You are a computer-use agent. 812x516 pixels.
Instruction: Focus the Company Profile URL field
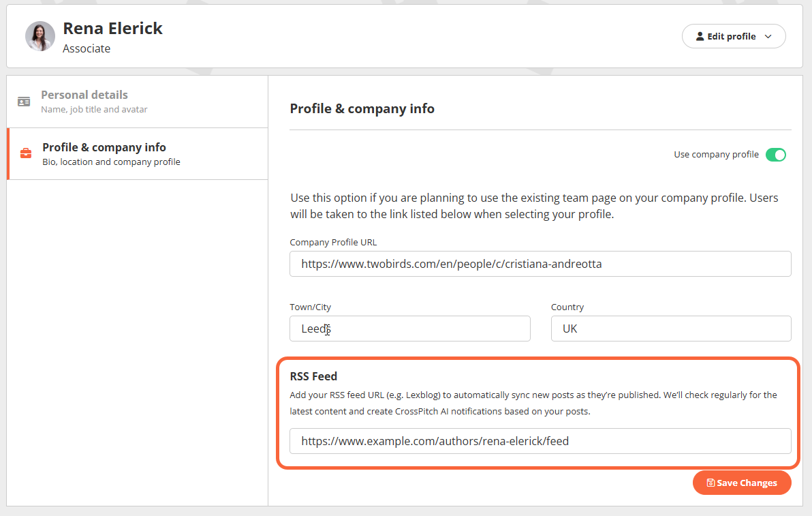540,264
